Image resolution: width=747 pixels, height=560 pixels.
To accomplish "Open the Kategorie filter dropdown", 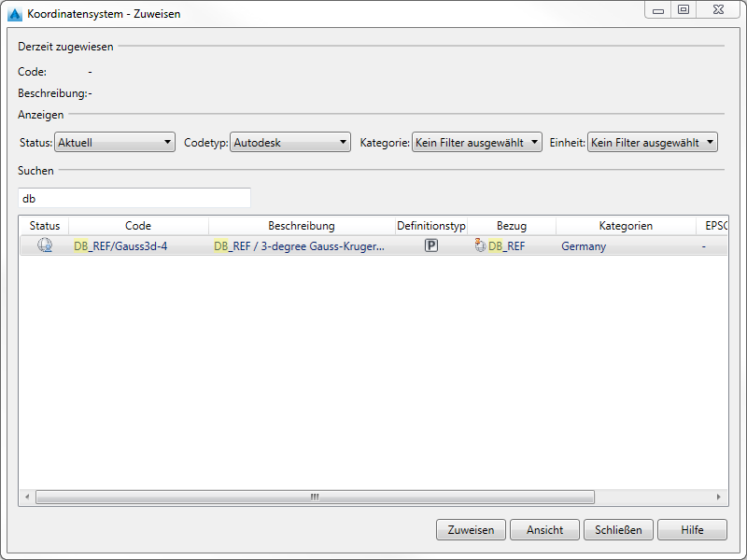I will pos(476,143).
